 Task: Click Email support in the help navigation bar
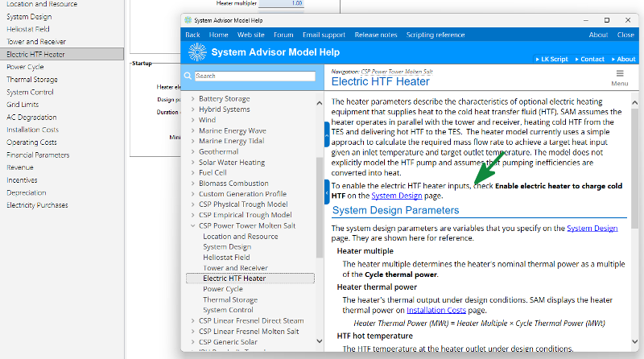point(324,35)
